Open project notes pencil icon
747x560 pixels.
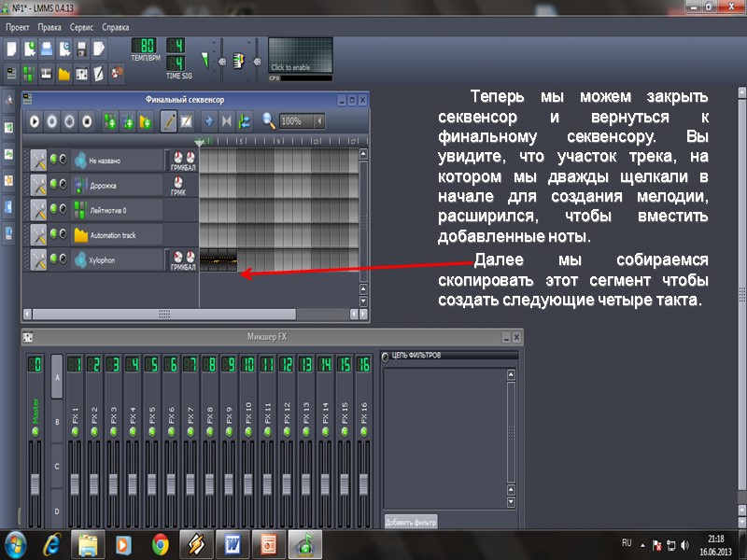(x=99, y=74)
